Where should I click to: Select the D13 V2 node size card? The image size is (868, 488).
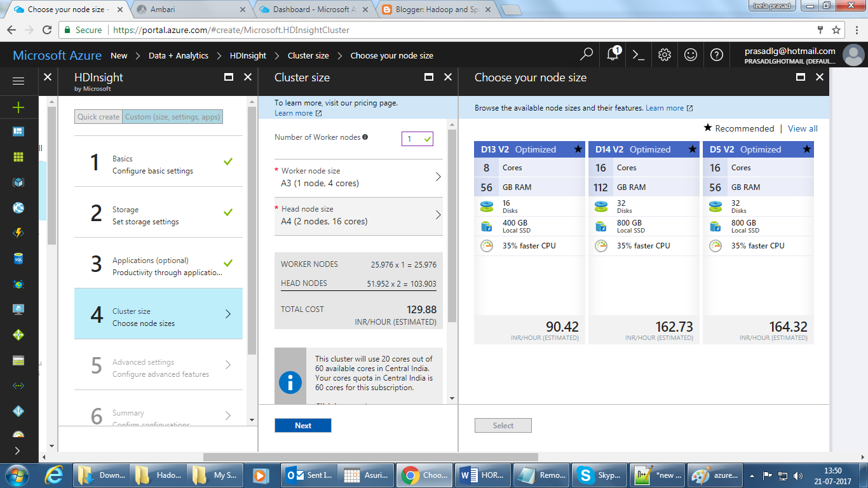529,241
